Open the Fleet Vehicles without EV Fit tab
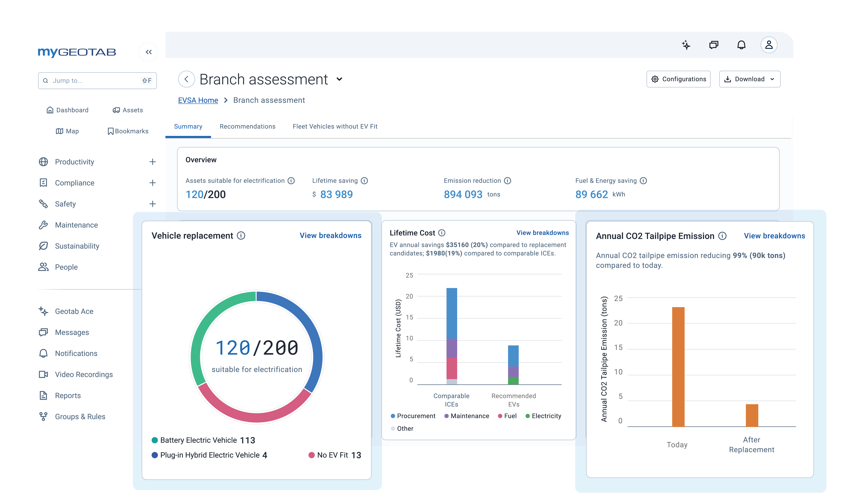 pos(335,126)
